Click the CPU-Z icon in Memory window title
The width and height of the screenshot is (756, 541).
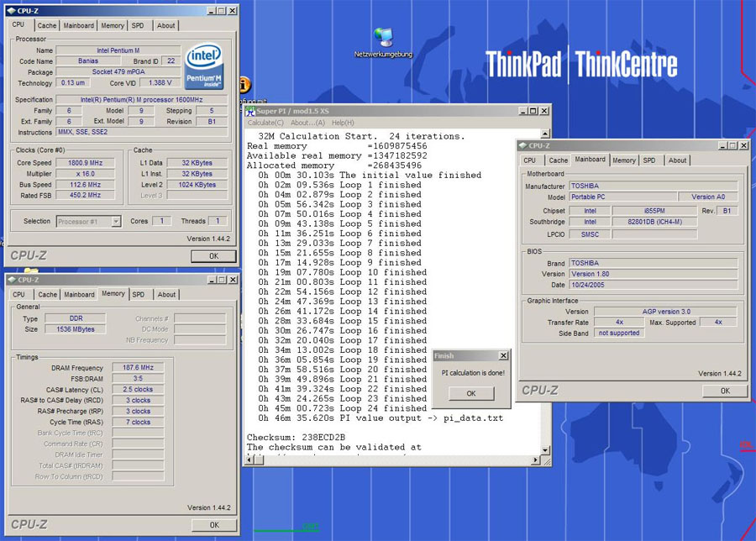pos(12,280)
